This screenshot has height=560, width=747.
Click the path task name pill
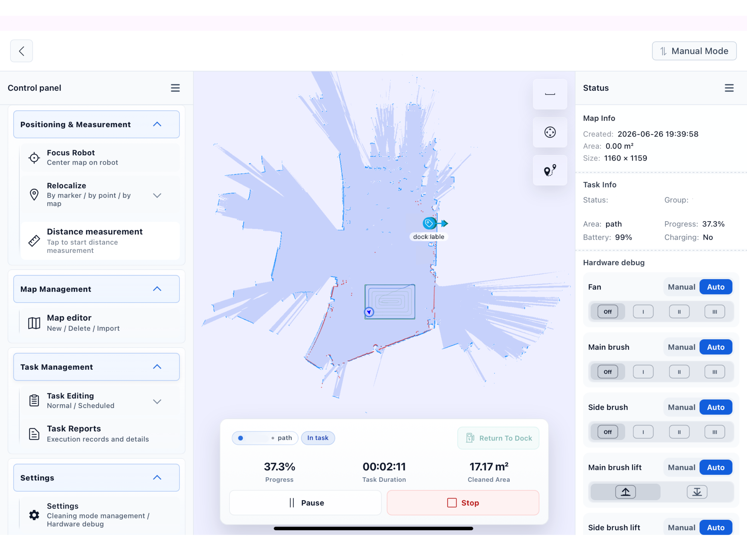click(x=265, y=438)
